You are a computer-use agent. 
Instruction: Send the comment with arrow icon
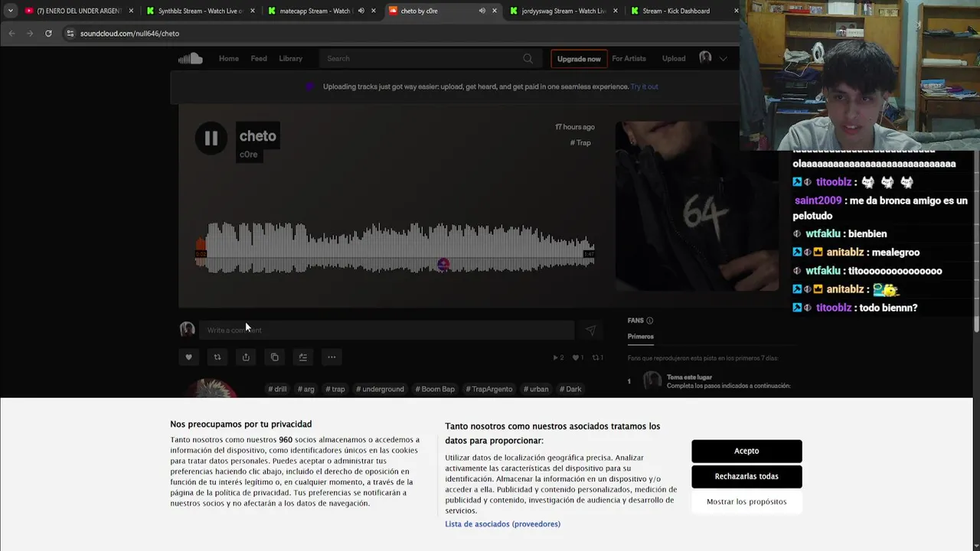pos(590,330)
